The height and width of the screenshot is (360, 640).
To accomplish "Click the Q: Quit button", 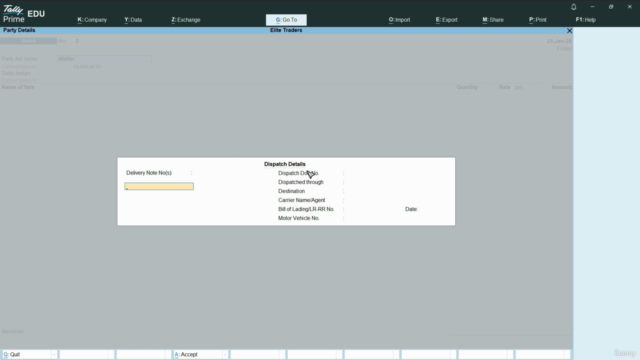I will tap(29, 354).
